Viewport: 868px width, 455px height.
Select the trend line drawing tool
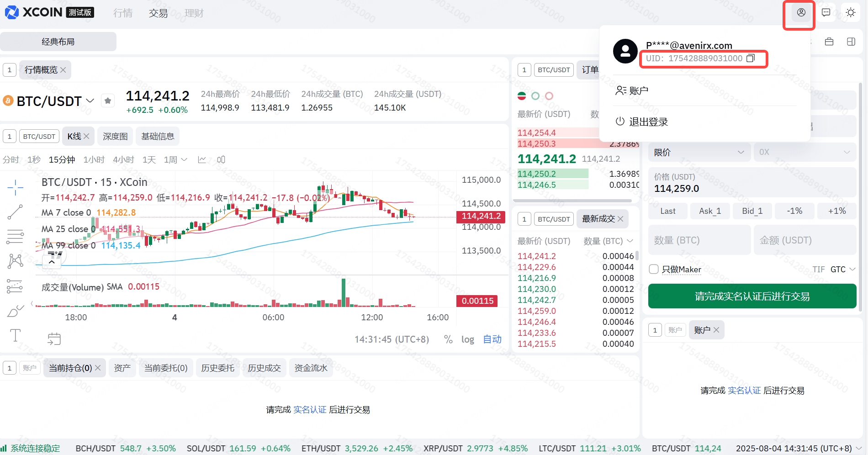(15, 212)
